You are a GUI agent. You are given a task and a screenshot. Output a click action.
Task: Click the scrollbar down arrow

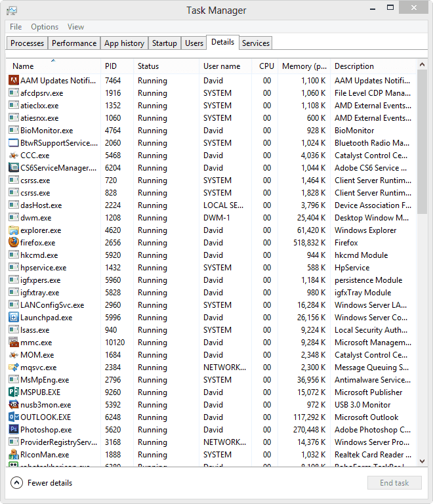pos(422,461)
